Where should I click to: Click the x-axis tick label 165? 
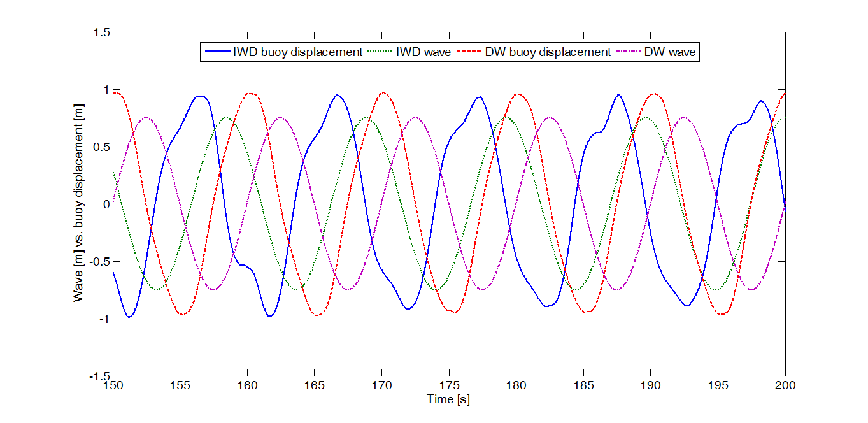315,385
